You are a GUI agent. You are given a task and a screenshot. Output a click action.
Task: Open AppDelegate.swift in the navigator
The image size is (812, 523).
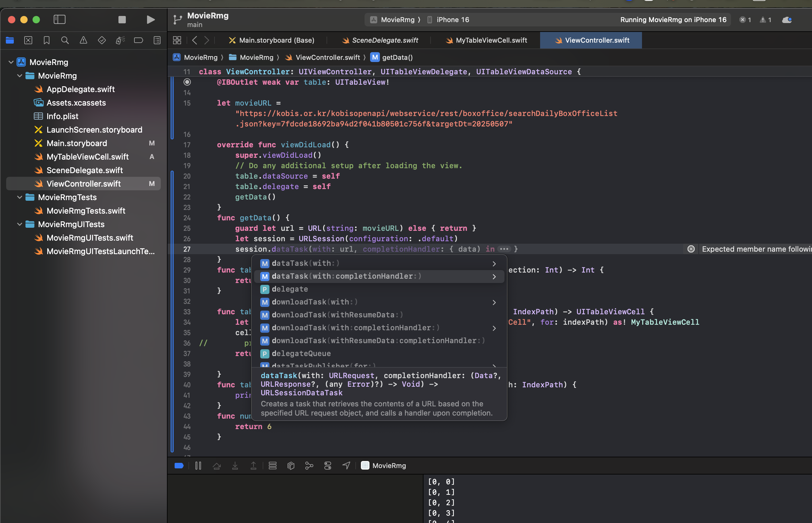[80, 89]
